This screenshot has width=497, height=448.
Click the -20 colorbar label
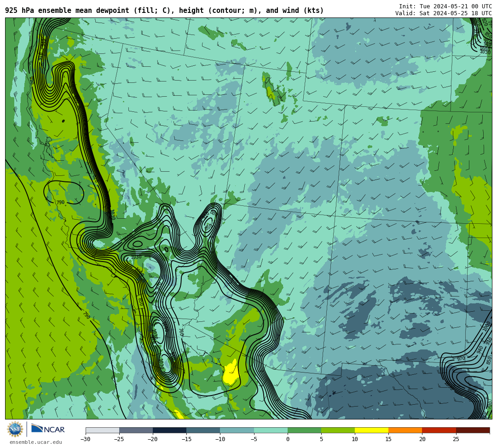152,439
